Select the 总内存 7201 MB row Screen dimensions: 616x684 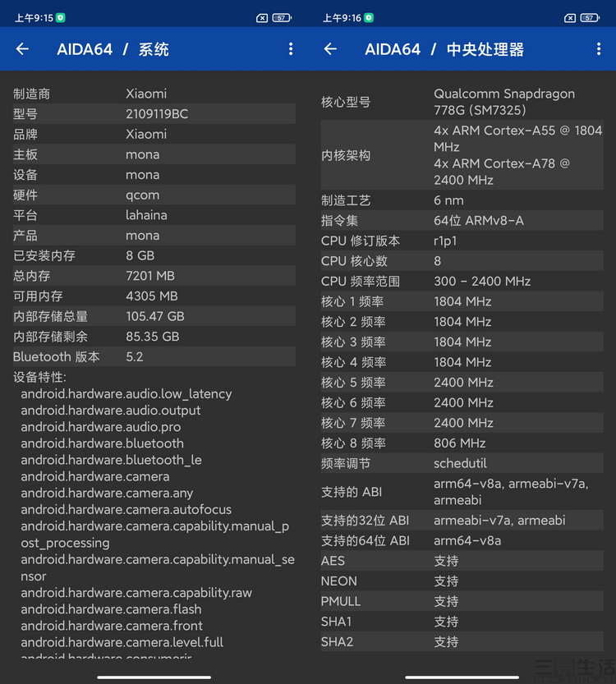154,276
